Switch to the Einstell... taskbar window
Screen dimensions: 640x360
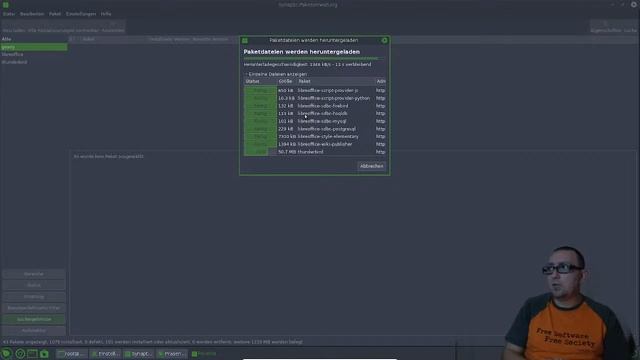[x=105, y=354]
